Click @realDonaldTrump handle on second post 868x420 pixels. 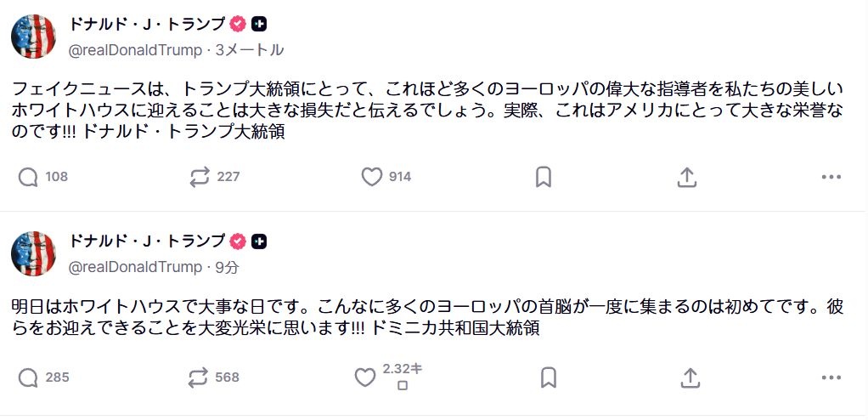(x=135, y=267)
